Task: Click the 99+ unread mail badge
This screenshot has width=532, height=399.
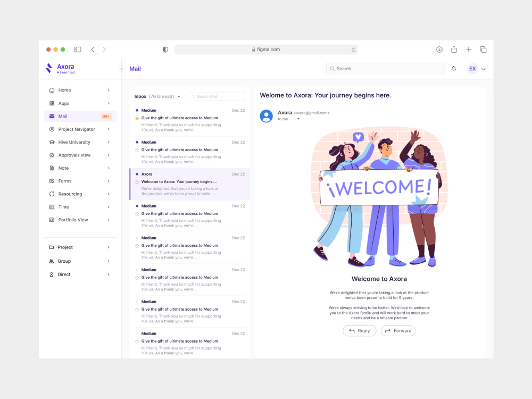Action: [106, 117]
